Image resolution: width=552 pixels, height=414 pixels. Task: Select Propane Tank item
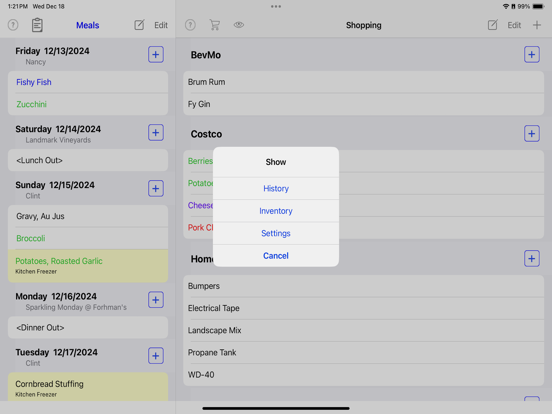[364, 352]
